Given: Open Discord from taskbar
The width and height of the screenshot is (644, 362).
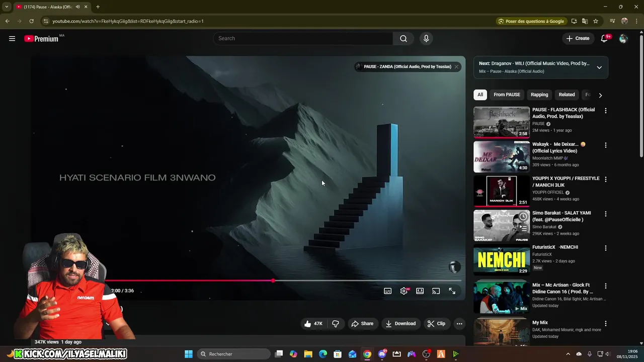Looking at the screenshot, I should [382, 354].
